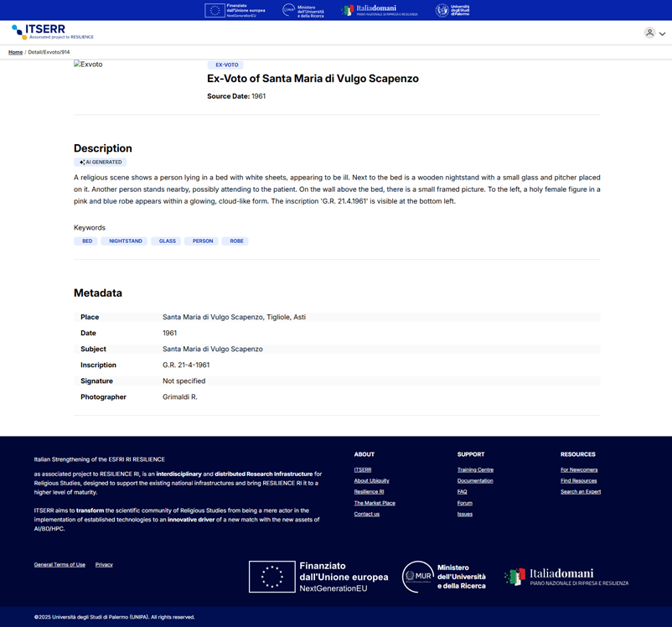Screen dimensions: 672x627
Task: Click the MUR logo in footer
Action: tap(444, 577)
